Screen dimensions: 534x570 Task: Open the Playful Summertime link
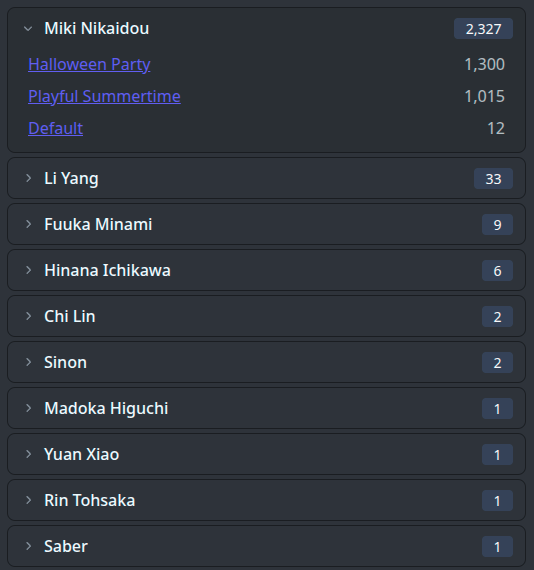pyautogui.click(x=104, y=96)
